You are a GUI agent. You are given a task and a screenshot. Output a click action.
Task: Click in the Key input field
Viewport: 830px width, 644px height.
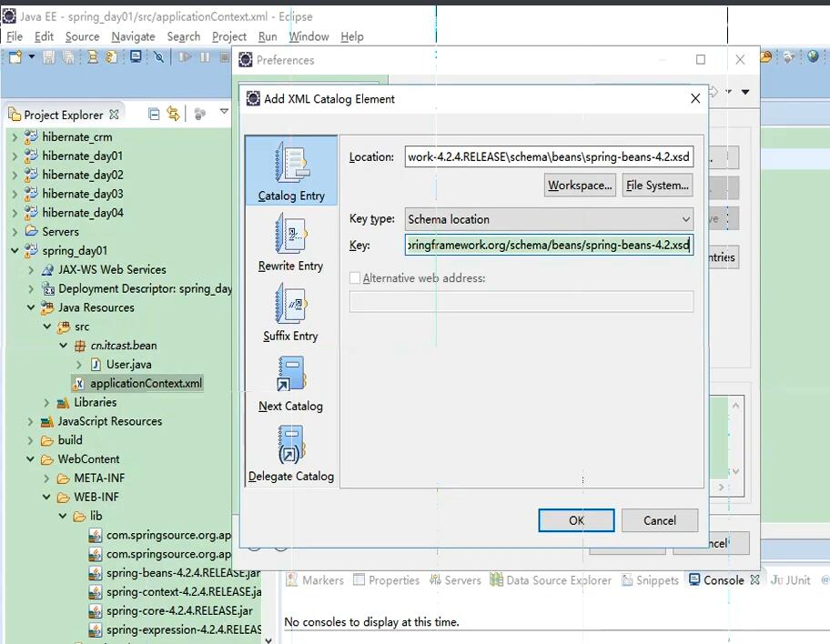[x=549, y=245]
